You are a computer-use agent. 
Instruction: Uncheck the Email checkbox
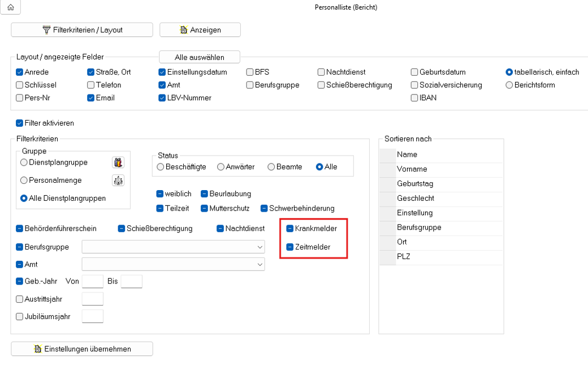click(91, 98)
